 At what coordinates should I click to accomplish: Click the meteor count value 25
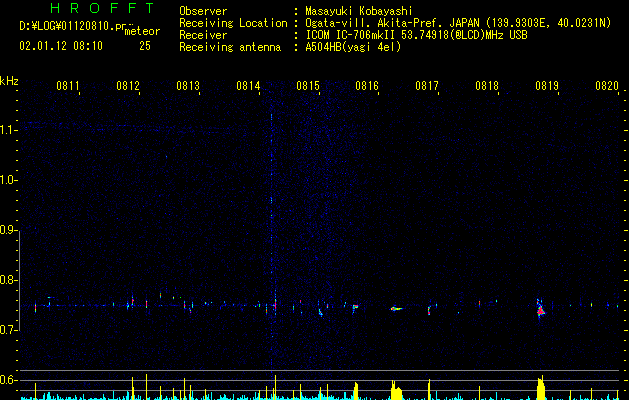pyautogui.click(x=145, y=46)
